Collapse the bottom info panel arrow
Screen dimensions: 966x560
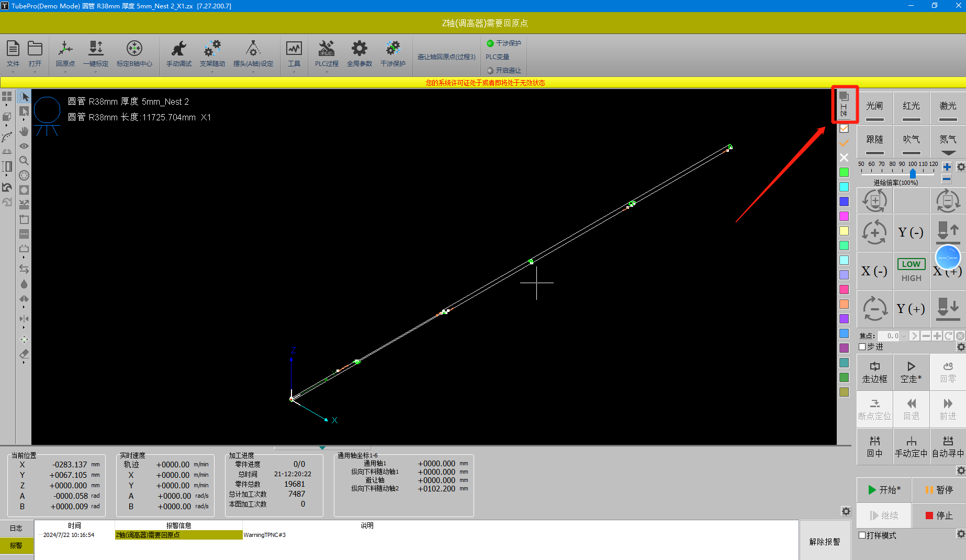coord(322,447)
